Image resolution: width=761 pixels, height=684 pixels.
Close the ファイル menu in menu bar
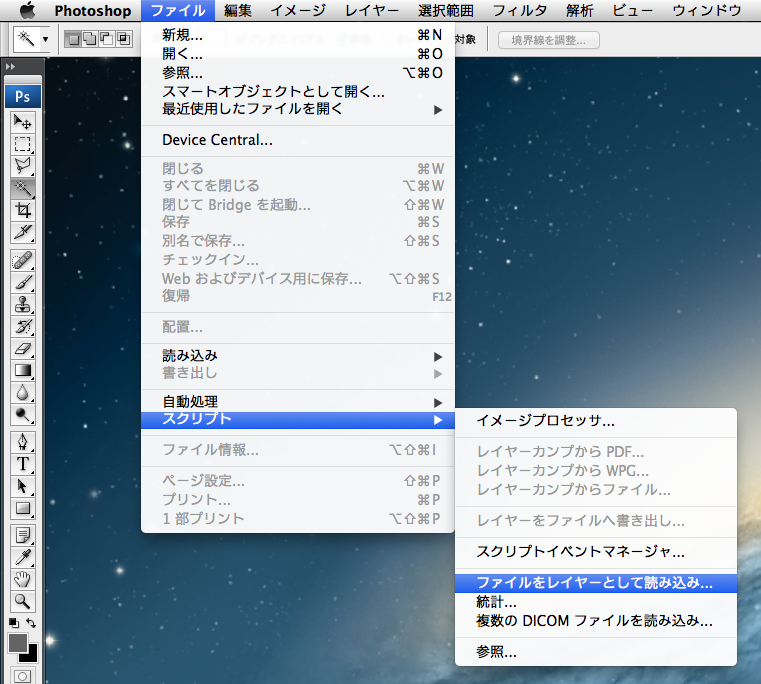pos(178,11)
